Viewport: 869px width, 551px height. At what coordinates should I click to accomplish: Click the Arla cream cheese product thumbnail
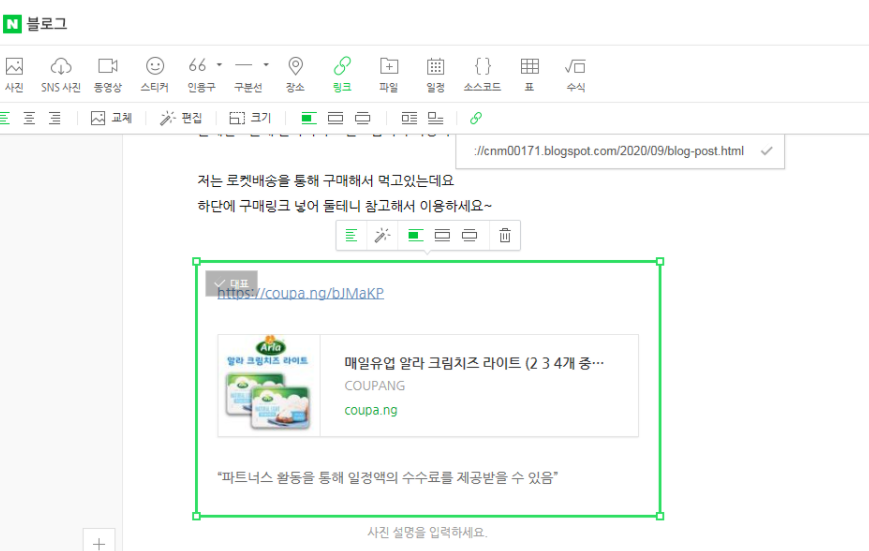point(269,386)
